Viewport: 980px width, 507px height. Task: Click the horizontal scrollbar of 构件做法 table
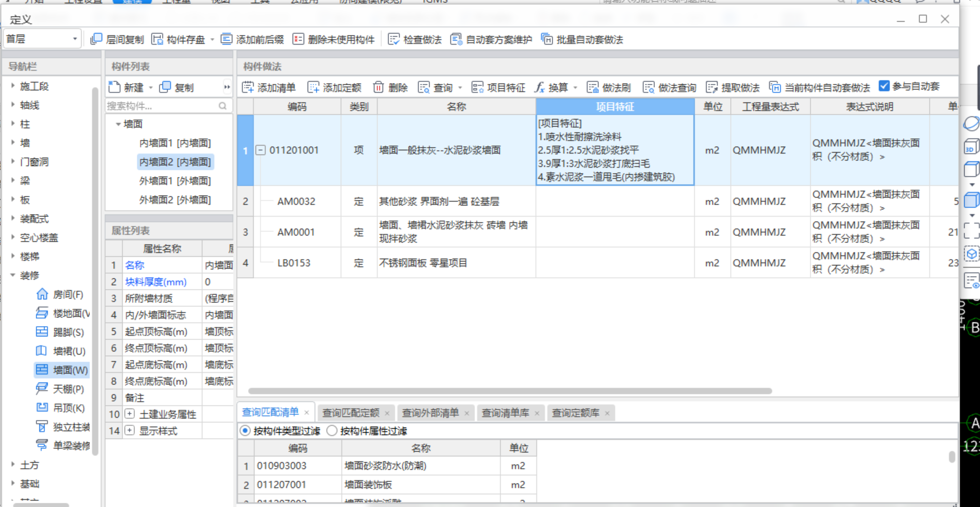510,391
